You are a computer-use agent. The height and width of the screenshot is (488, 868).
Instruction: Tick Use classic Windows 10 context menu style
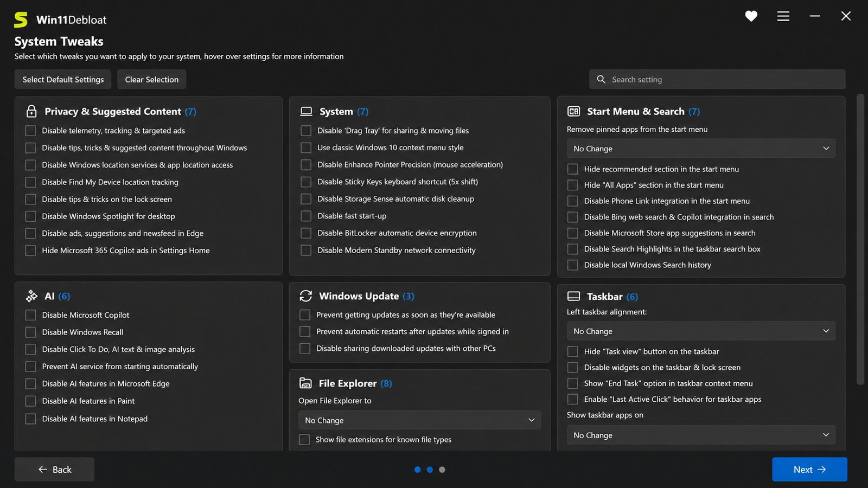[306, 147]
